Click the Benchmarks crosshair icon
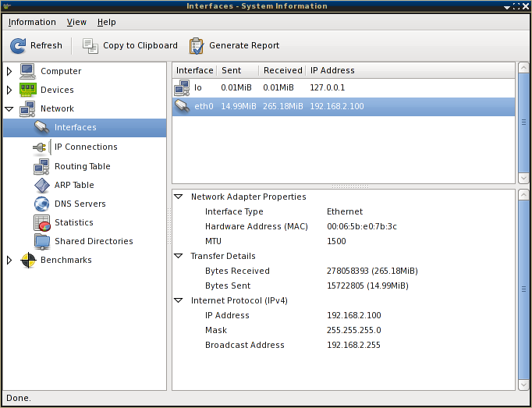532x408 pixels. pos(28,261)
